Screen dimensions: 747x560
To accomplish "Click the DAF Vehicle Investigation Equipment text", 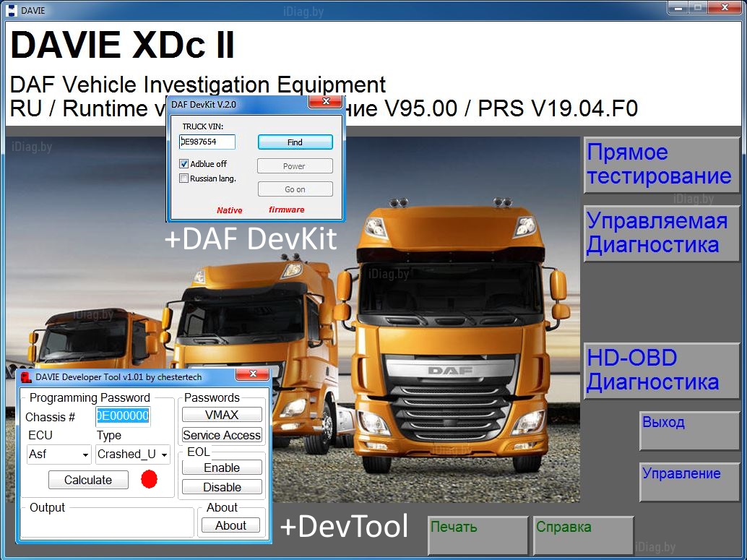I will click(x=198, y=85).
